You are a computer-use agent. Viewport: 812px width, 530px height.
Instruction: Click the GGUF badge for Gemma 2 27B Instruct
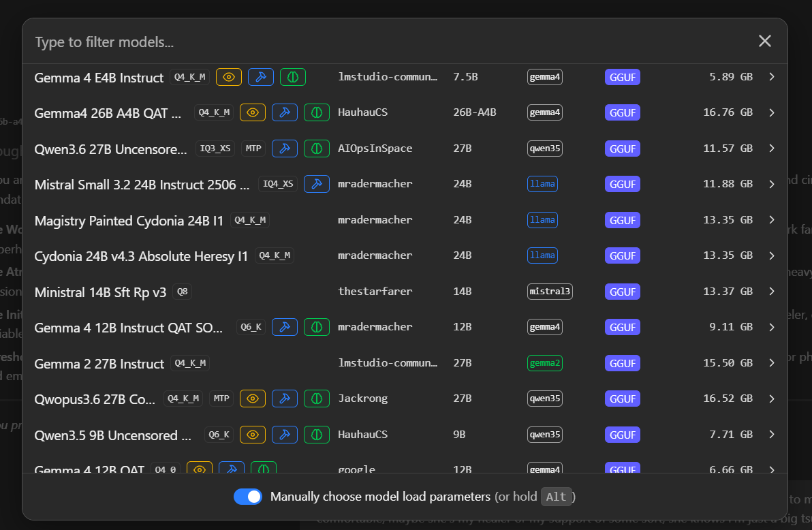(623, 363)
